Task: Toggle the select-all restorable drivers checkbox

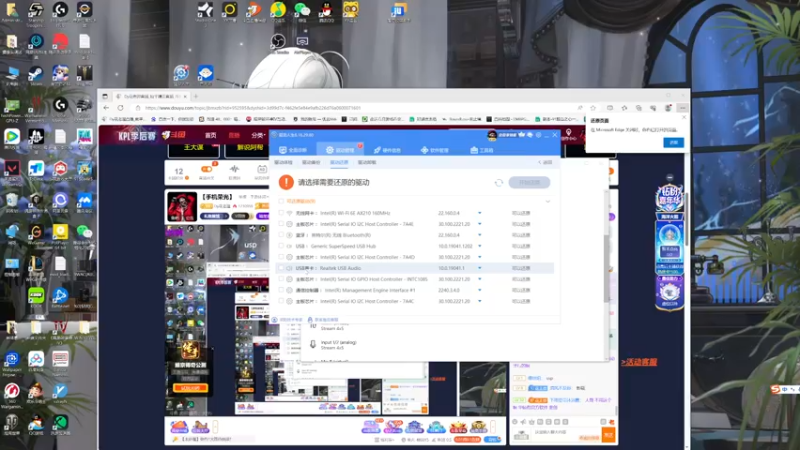Action: coord(281,202)
